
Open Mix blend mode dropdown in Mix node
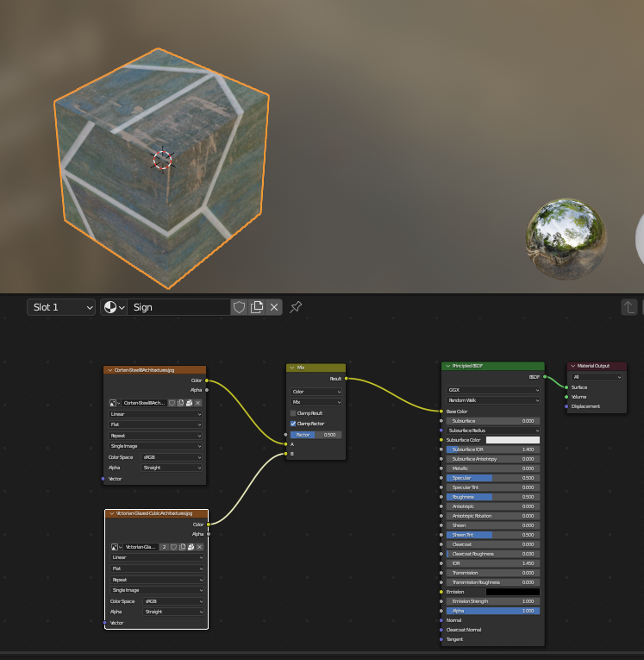coord(316,402)
